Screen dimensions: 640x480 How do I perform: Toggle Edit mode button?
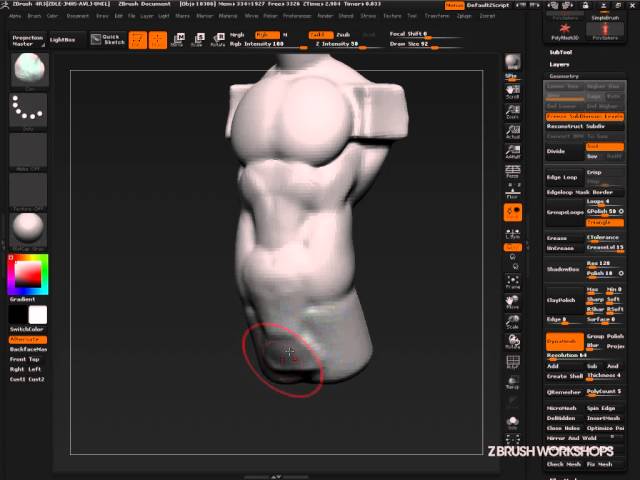(138, 40)
